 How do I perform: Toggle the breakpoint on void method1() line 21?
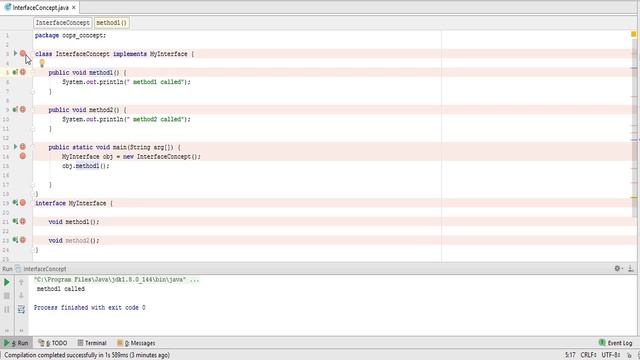pos(23,221)
